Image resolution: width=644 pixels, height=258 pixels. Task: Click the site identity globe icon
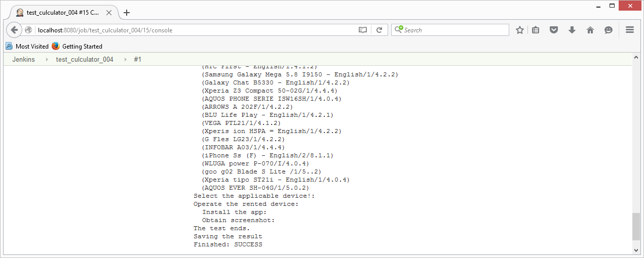pos(28,30)
